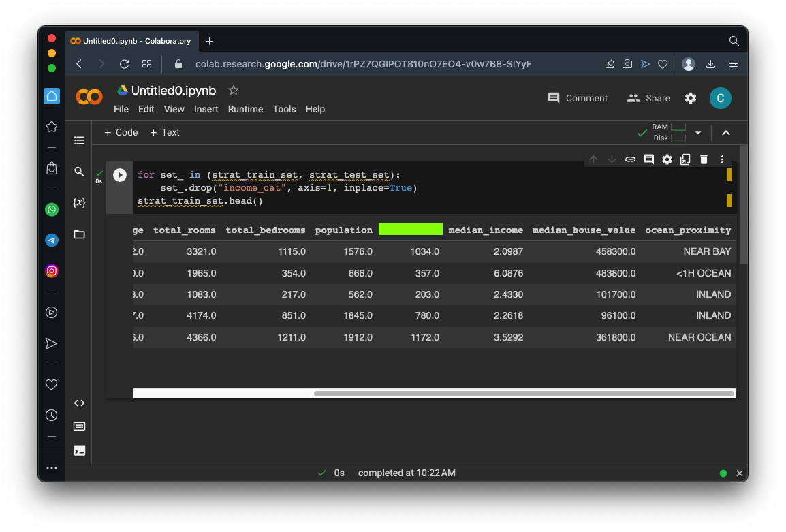Open the code snippets panel
This screenshot has height=532, width=786.
[79, 403]
